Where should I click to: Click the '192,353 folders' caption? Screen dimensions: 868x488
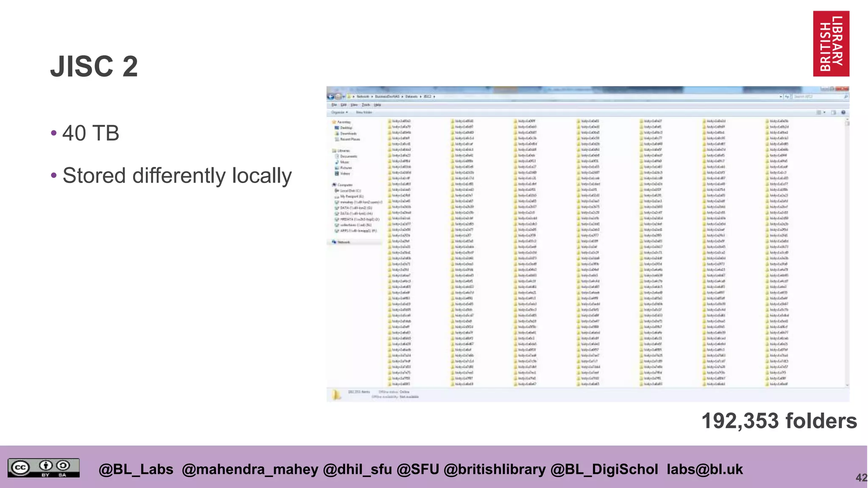pyautogui.click(x=779, y=421)
